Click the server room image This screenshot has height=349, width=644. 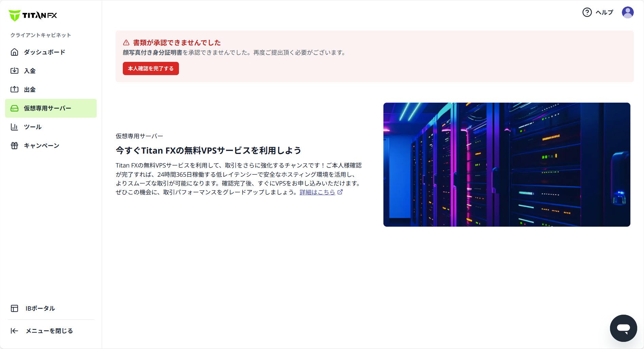click(507, 165)
